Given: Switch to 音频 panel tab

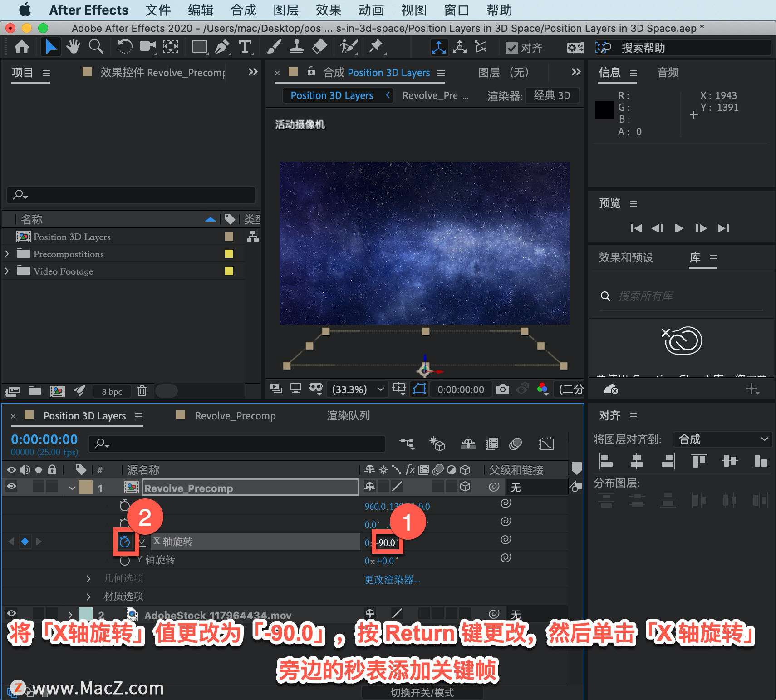Looking at the screenshot, I should pos(668,73).
